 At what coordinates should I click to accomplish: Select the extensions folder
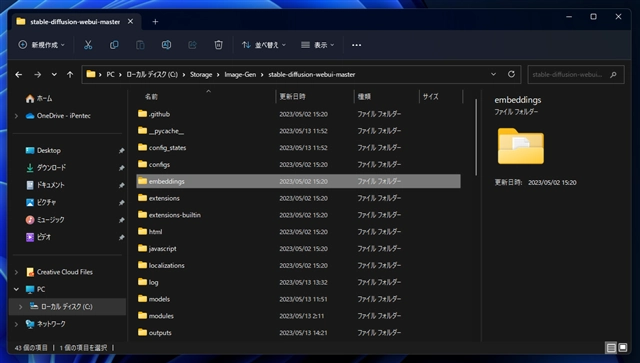tap(298, 198)
